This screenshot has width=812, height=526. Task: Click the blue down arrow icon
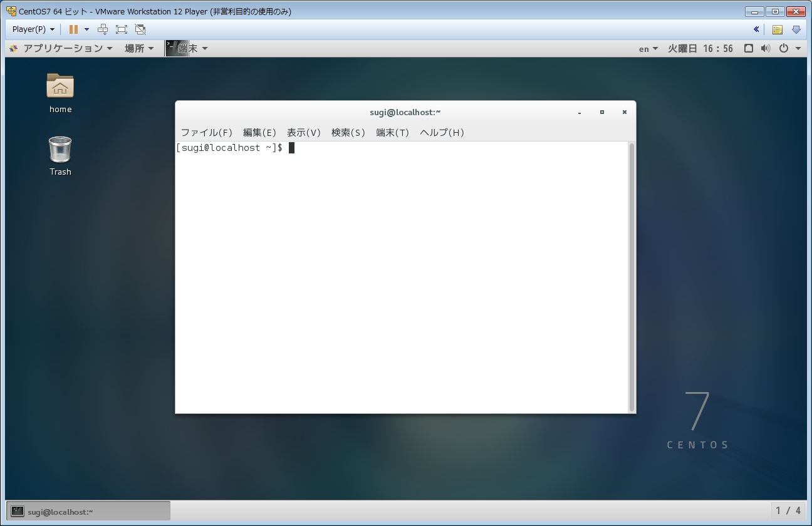coord(796,29)
